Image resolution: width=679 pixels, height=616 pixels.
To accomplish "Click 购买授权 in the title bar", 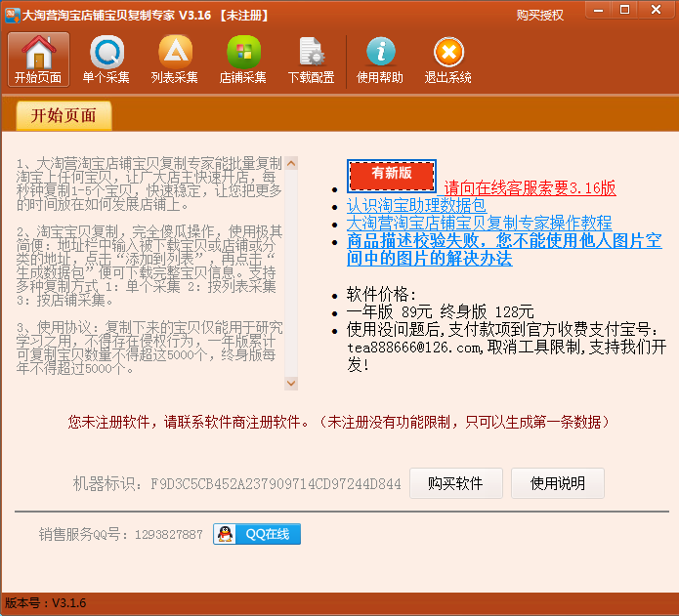I will (x=539, y=16).
